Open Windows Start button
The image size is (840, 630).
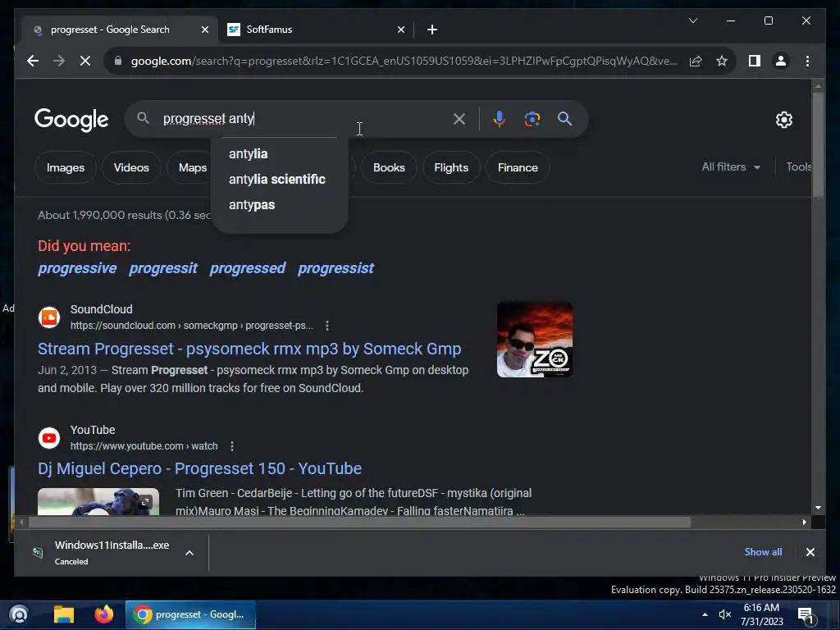click(x=19, y=614)
